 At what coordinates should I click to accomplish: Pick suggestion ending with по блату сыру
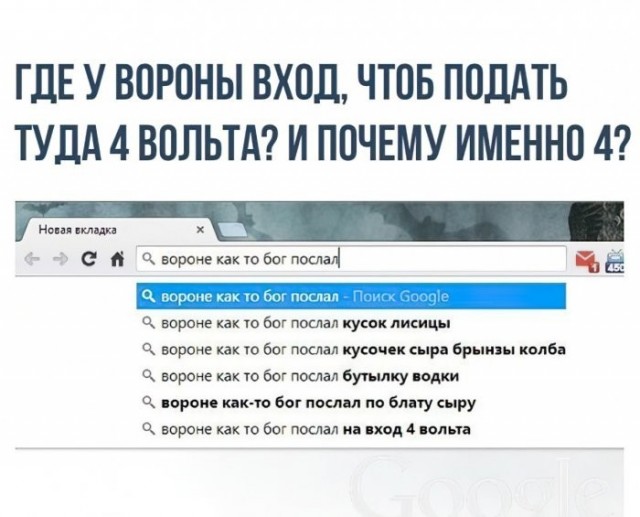click(x=351, y=403)
